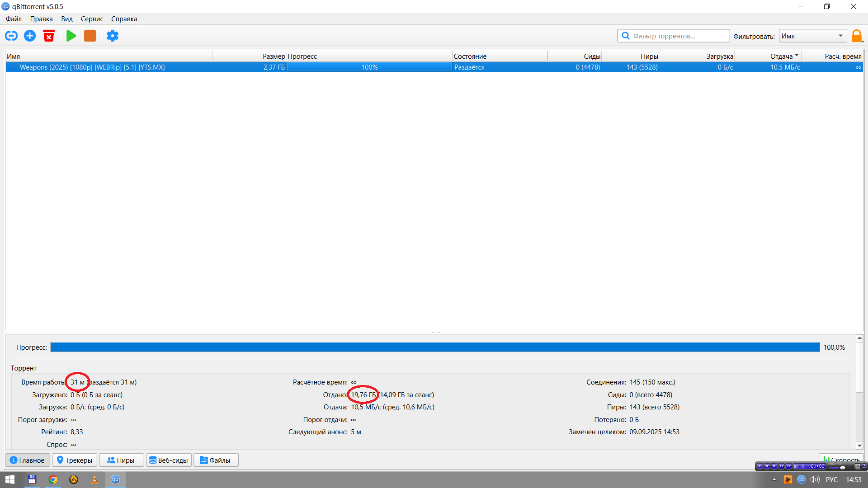868x488 pixels.
Task: Click the add torrent file plus icon
Action: point(30,36)
